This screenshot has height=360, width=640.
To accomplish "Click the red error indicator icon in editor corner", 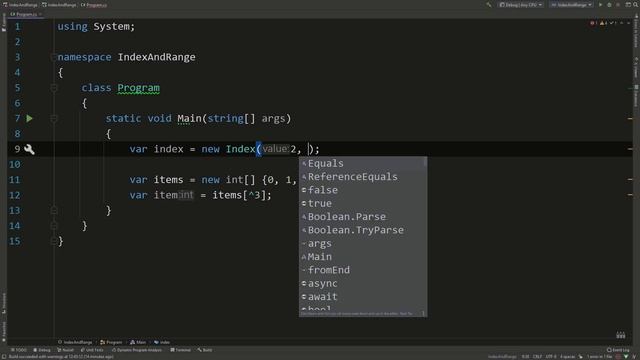I will pyautogui.click(x=592, y=23).
